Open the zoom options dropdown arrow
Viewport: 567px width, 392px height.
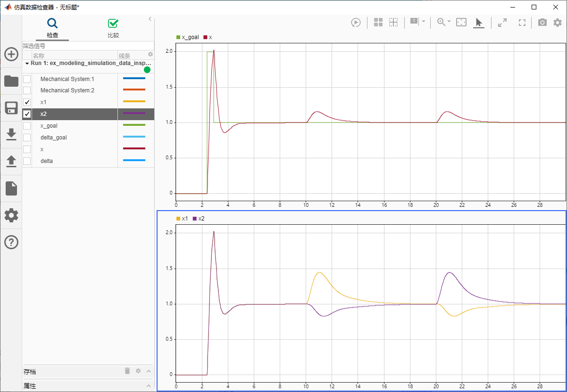pos(449,22)
